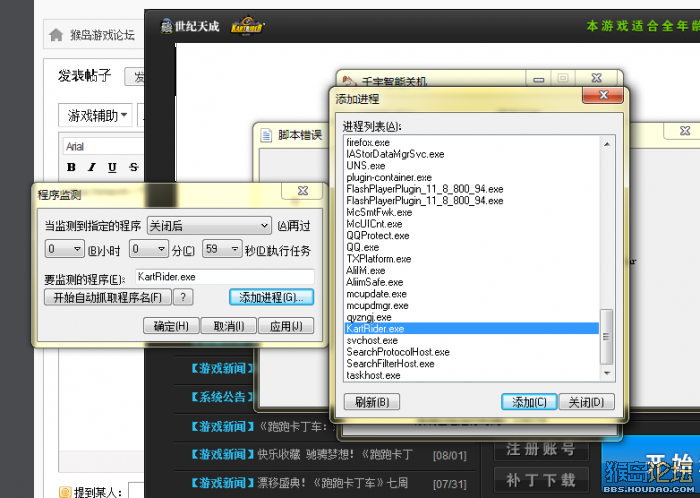Open the Arial font dropdown in the editor
The image size is (700, 498).
(104, 146)
